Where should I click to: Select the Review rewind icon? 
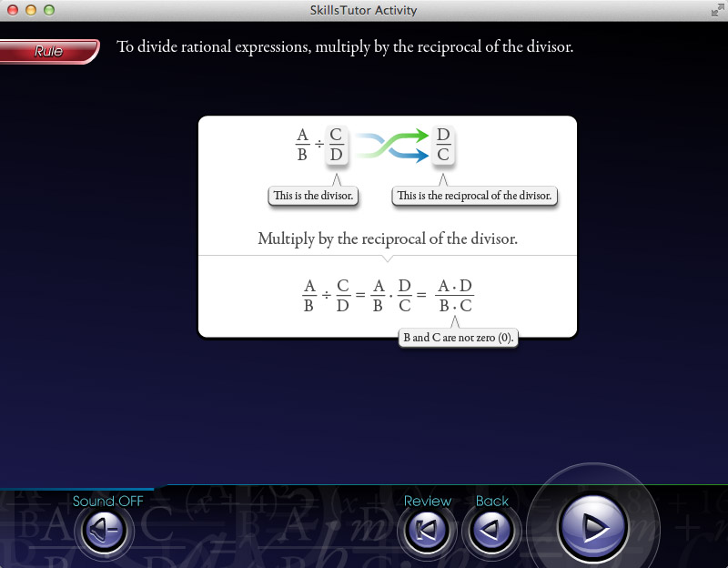[x=428, y=528]
